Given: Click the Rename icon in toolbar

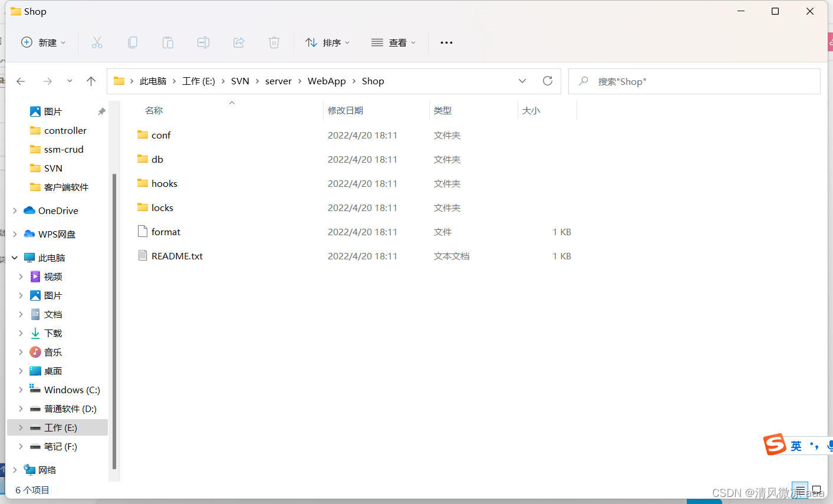Looking at the screenshot, I should click(203, 42).
